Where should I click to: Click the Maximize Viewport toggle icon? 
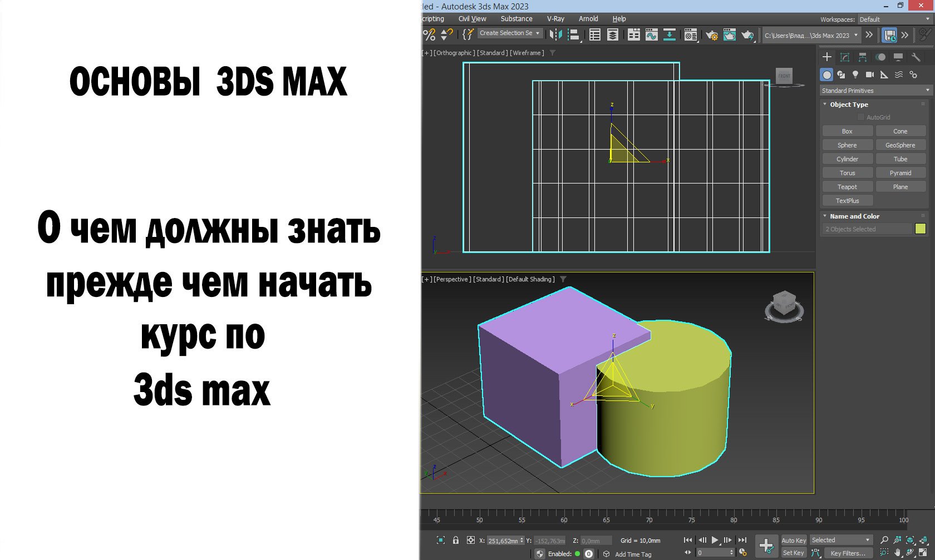pos(923,553)
